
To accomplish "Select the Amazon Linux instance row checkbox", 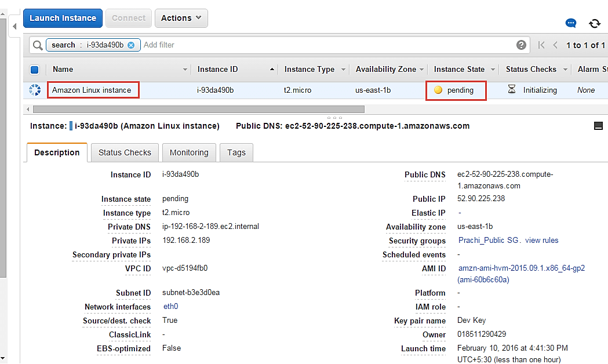I will (x=34, y=90).
